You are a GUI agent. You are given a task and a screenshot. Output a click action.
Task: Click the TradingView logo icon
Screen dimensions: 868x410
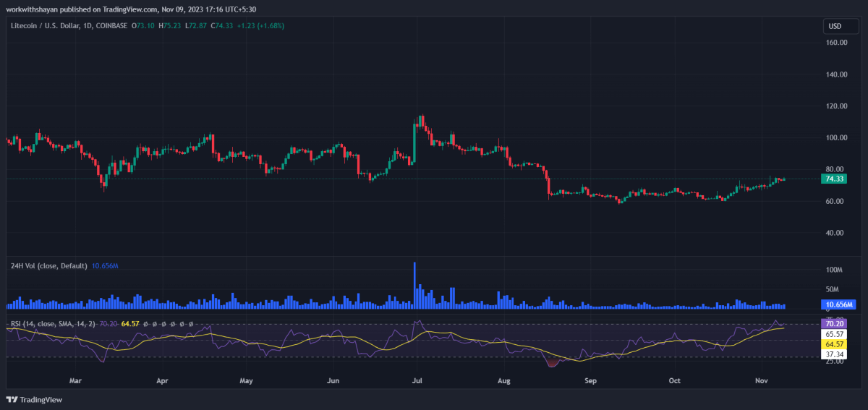click(12, 400)
